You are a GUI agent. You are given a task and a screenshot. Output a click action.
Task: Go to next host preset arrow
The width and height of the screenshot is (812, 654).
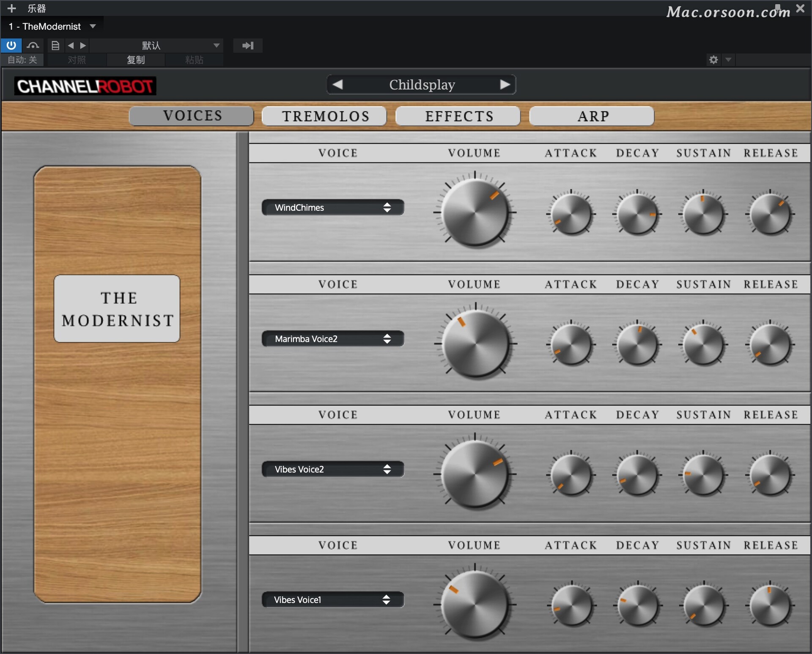[x=83, y=45]
